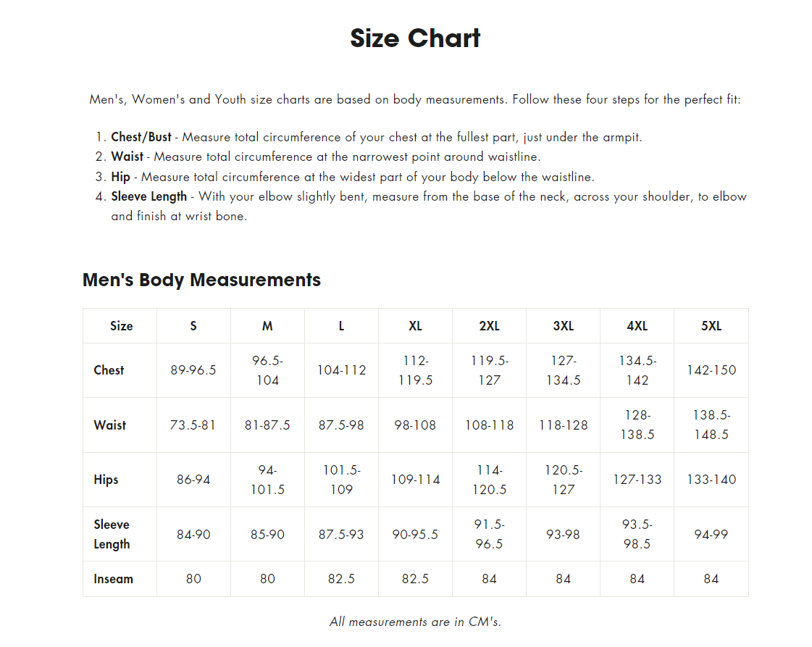The image size is (812, 647).
Task: Click the Waist row label in table
Action: click(x=110, y=425)
